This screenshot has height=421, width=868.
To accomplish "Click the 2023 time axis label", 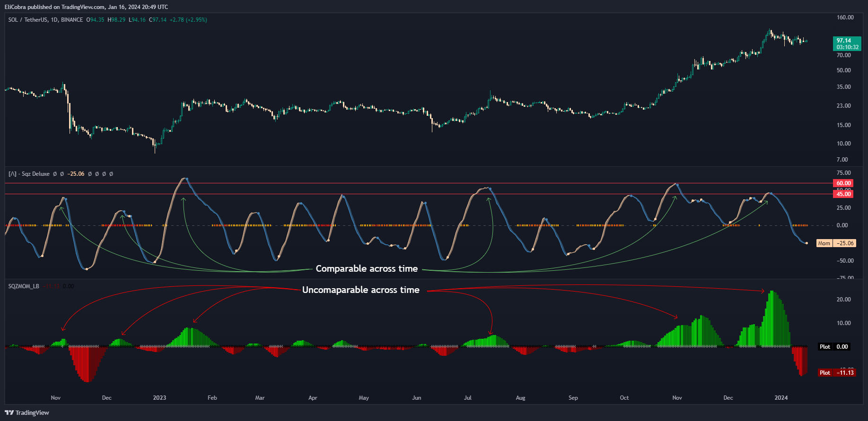I will [x=159, y=398].
